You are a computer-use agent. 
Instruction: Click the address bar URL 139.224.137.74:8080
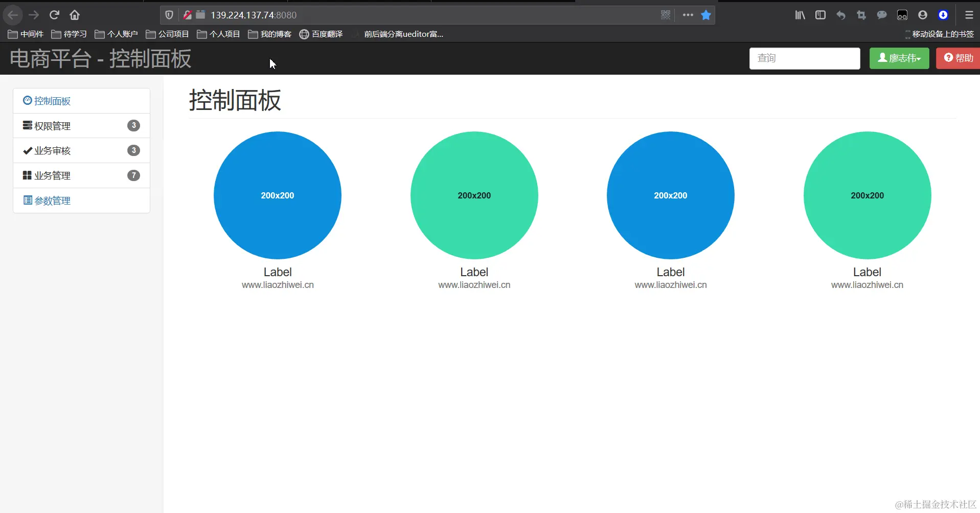click(x=254, y=15)
